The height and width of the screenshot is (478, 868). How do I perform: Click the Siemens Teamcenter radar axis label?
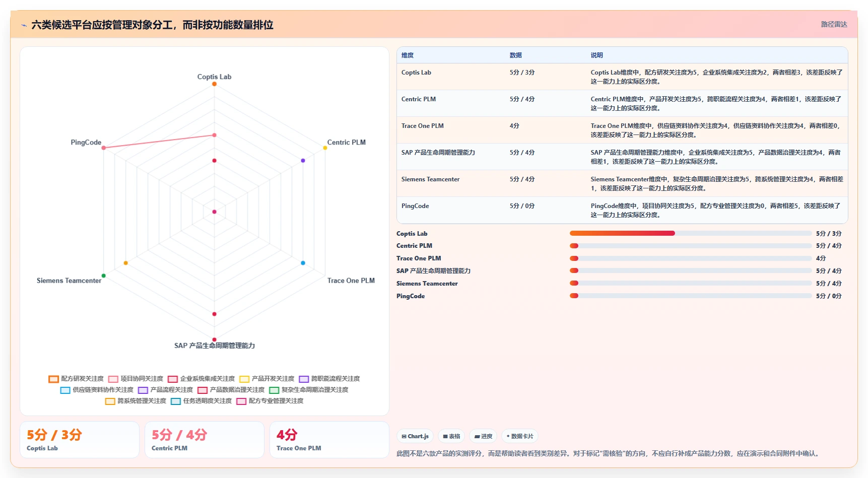pos(69,281)
